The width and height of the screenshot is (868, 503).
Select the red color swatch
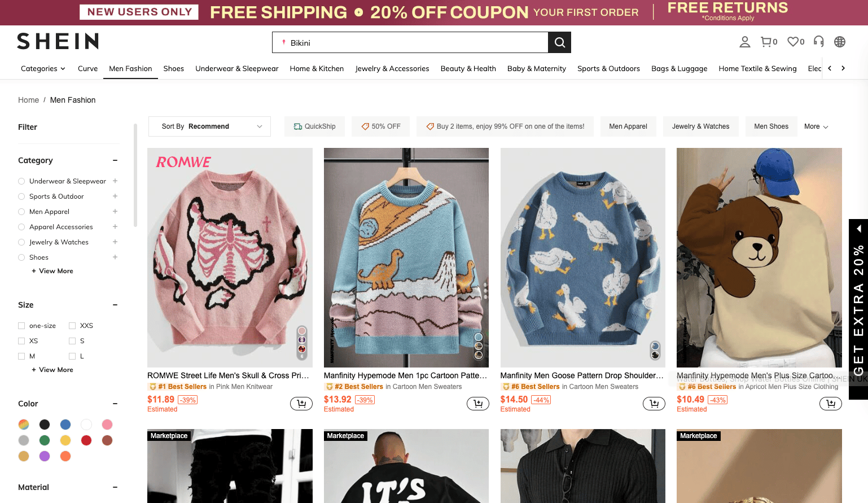click(86, 440)
